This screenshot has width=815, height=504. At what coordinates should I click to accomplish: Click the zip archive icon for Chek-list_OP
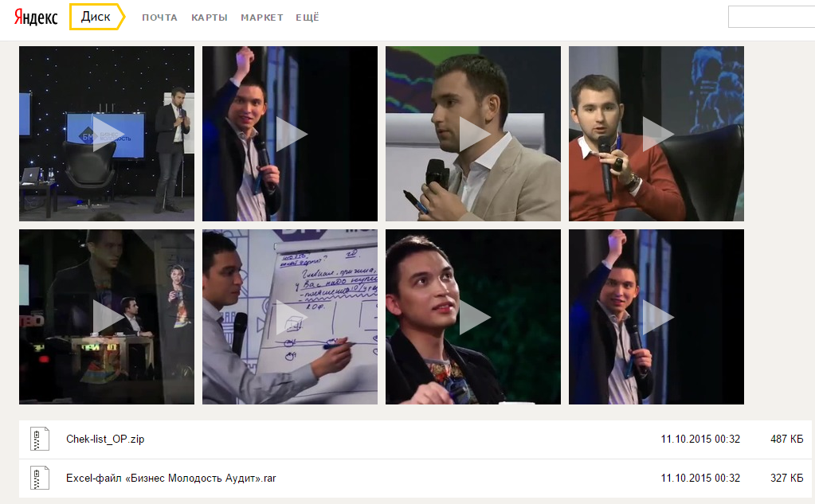coord(40,439)
